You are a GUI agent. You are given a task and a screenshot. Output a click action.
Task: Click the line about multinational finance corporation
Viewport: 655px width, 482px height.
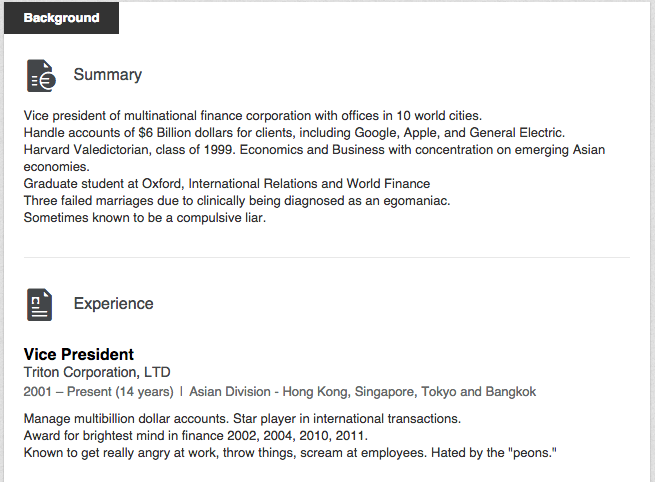pos(252,116)
